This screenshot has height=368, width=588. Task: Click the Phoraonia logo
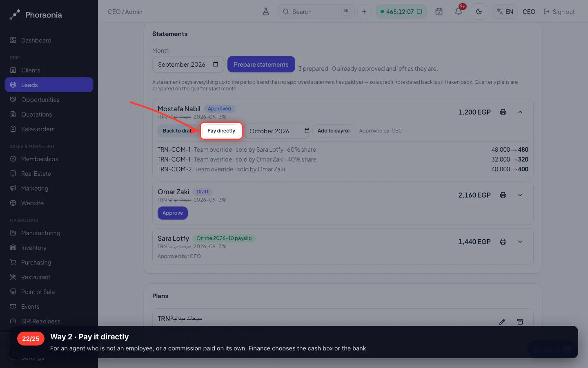(x=36, y=15)
